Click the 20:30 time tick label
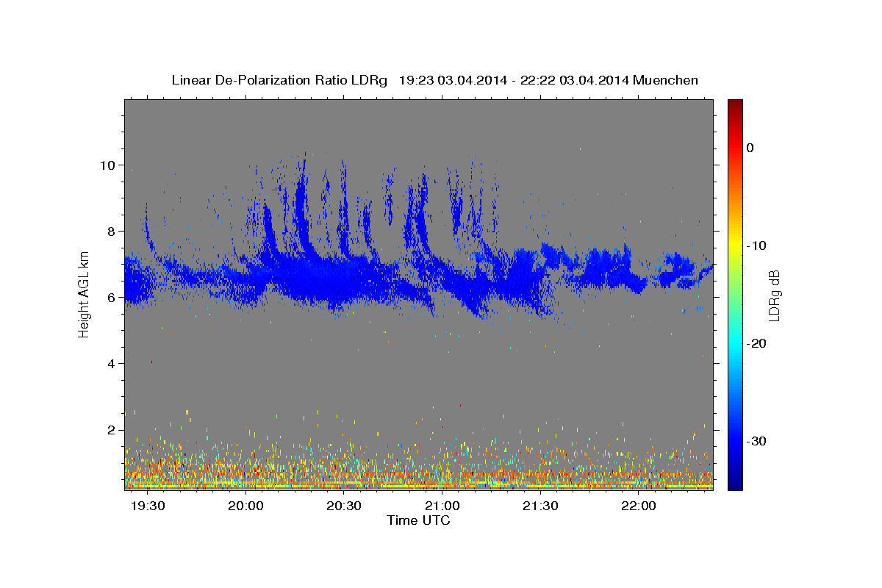 [x=344, y=506]
